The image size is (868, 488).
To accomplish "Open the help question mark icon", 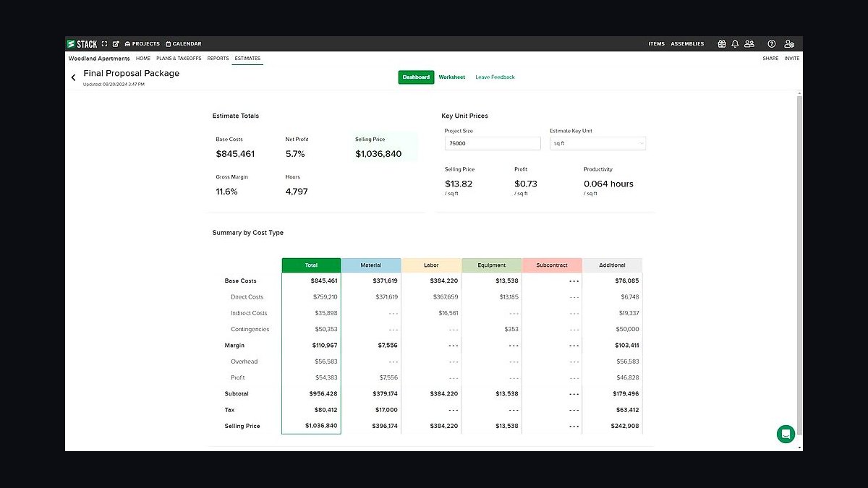I will (x=772, y=44).
